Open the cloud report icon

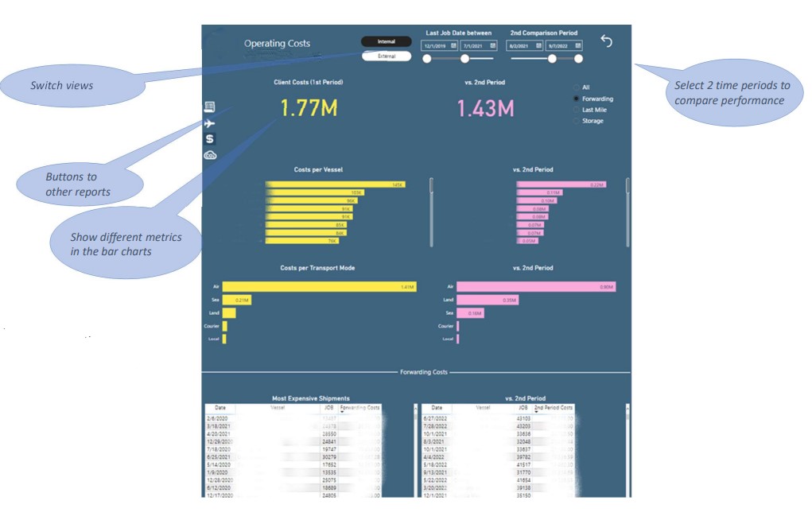[210, 155]
